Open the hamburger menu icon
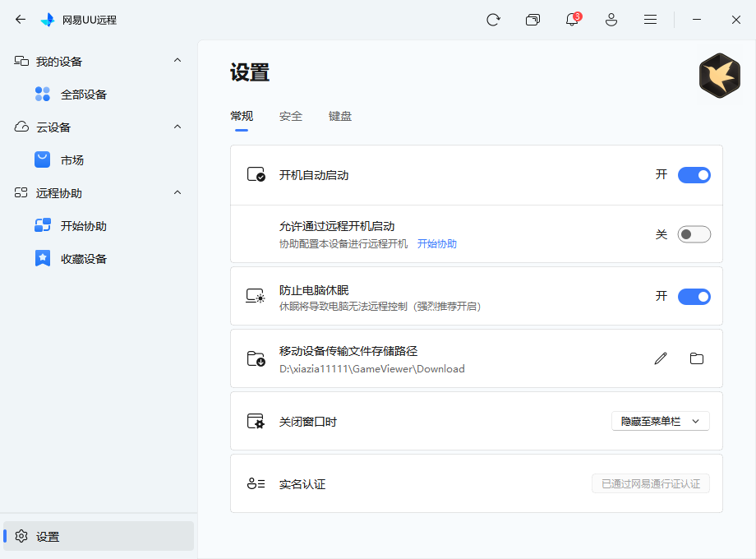The height and width of the screenshot is (559, 756). click(x=651, y=19)
